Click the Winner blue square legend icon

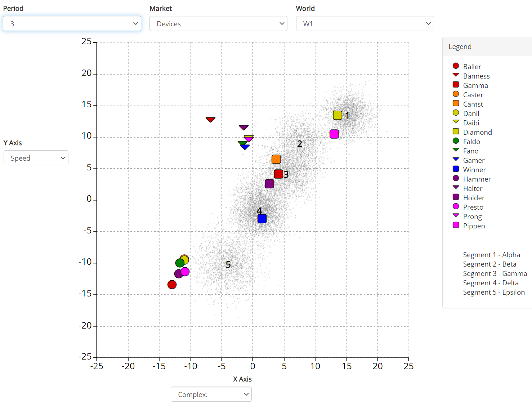click(x=456, y=169)
